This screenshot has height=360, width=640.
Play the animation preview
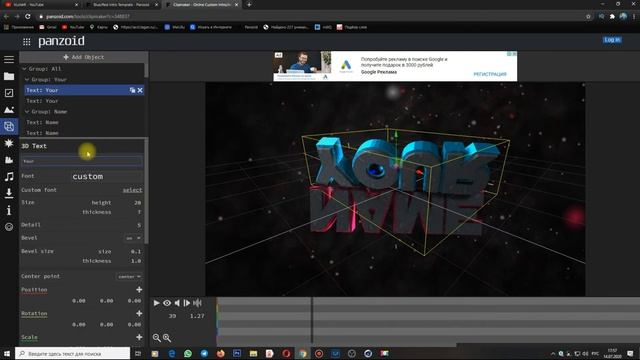coord(156,303)
